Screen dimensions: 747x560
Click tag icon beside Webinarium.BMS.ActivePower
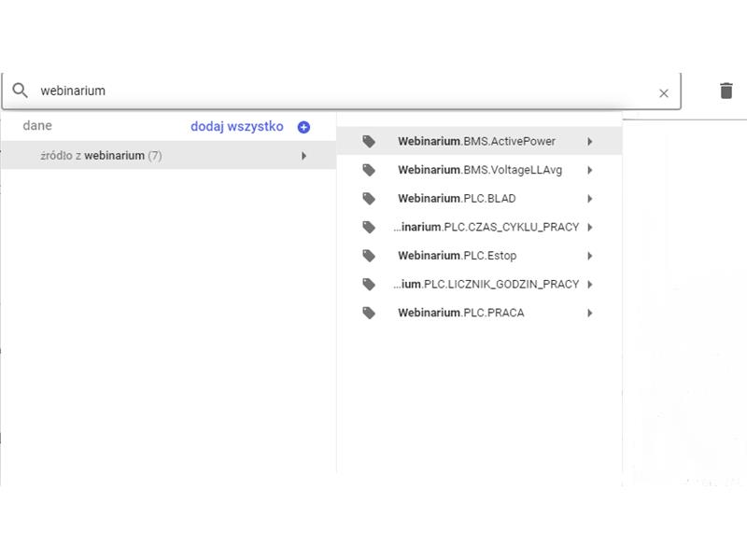point(369,142)
